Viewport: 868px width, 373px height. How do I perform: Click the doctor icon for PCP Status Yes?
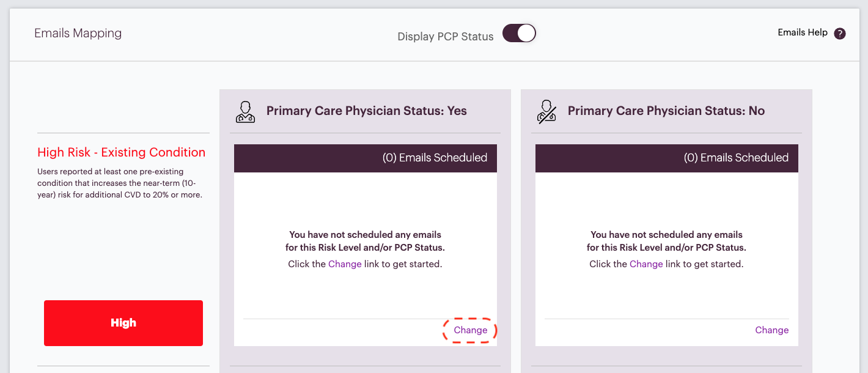click(x=245, y=111)
